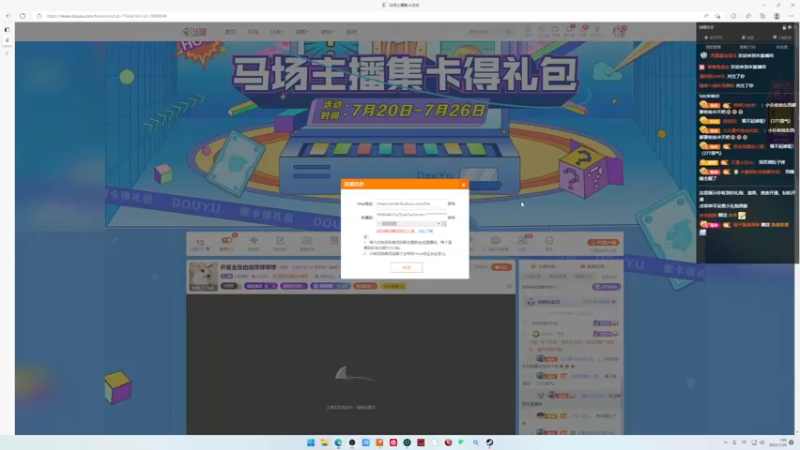
Task: Open the blue learn-more link in dialog
Action: click(426, 231)
